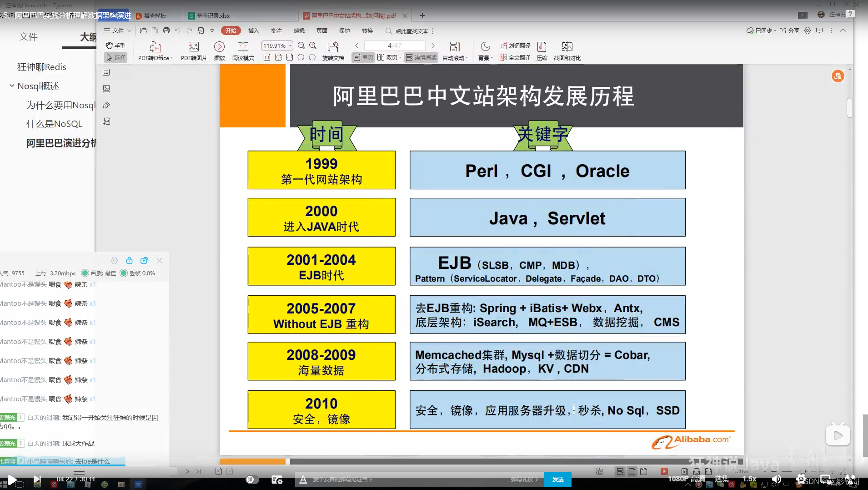Open image panel icon in PDF sidebar
This screenshot has width=868, height=490.
point(106,88)
